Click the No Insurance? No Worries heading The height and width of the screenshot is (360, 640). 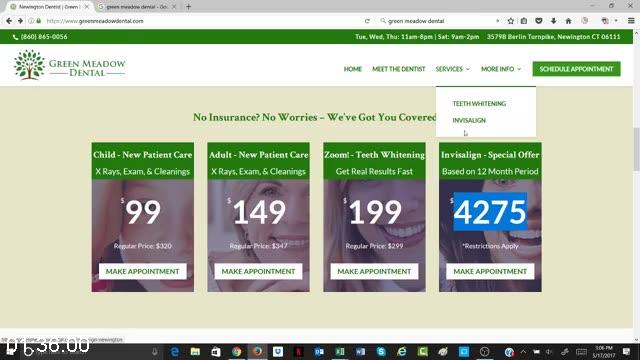pyautogui.click(x=315, y=117)
